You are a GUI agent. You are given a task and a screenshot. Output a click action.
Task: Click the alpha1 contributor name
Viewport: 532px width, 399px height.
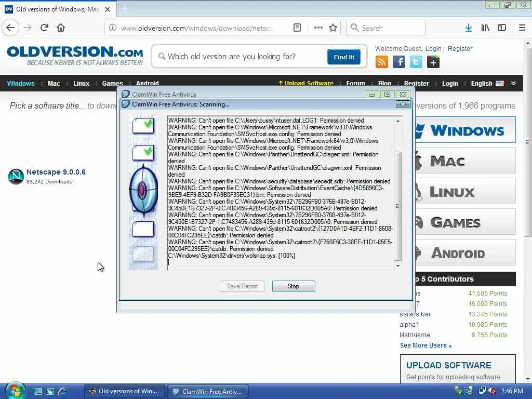click(x=409, y=325)
